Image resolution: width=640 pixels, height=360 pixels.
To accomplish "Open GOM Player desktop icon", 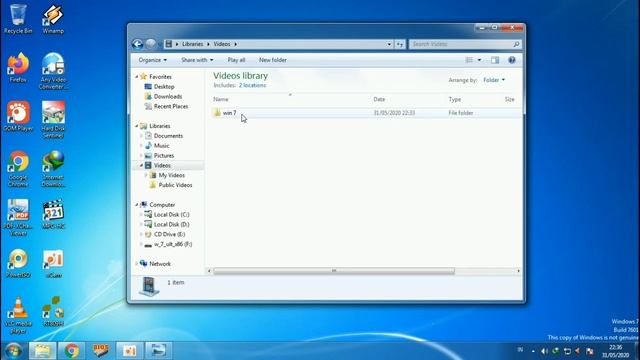I will tap(18, 117).
